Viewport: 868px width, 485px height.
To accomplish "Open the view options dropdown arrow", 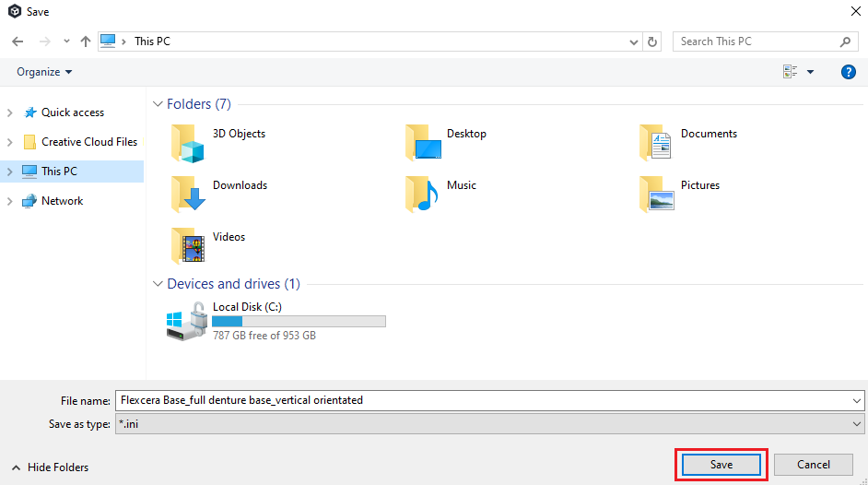I will (x=811, y=72).
